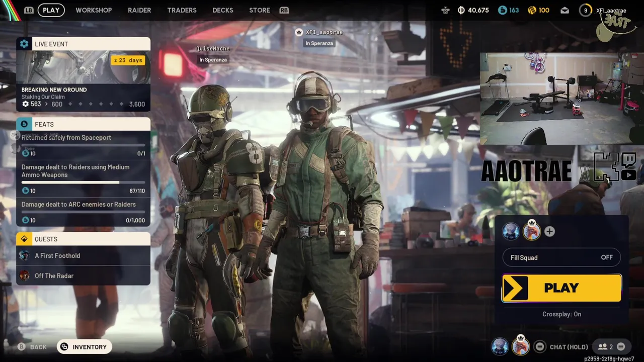The image size is (644, 362).
Task: Click 'Damage dealt to Raiders using Medium Ammo'
Action: click(75, 171)
